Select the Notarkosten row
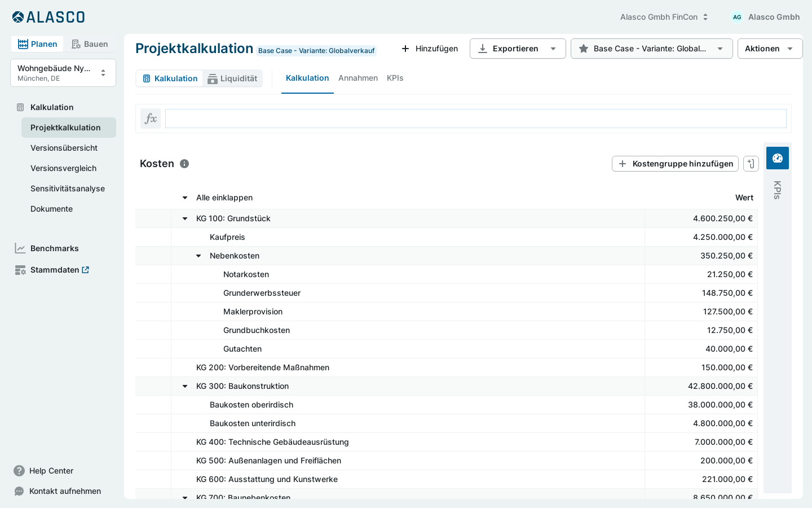This screenshot has height=508, width=812. click(x=447, y=274)
